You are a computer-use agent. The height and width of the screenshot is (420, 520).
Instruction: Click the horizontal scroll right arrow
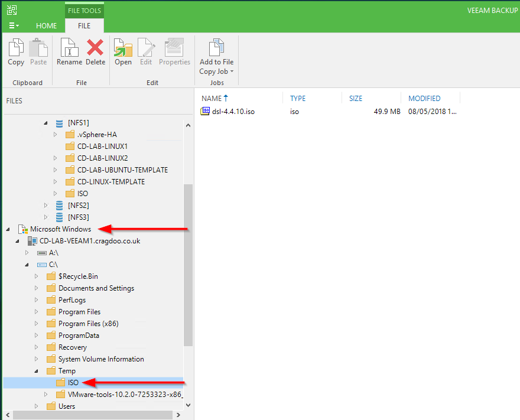178,415
